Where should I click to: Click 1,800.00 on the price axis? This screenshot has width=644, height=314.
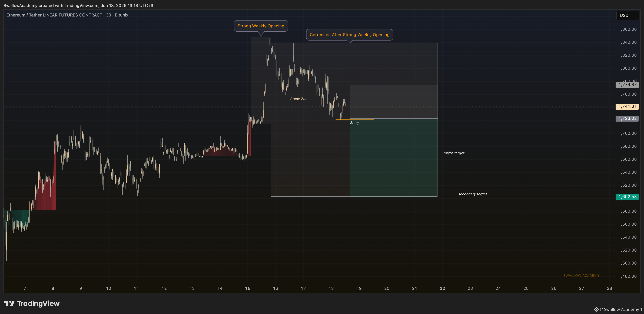tap(628, 68)
